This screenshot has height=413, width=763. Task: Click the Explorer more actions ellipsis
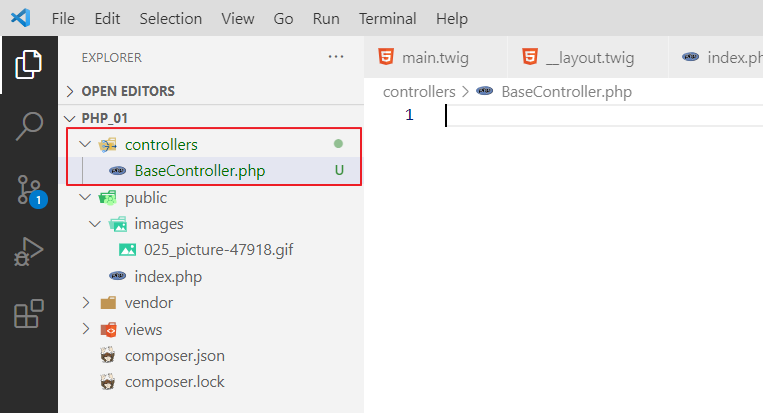[x=336, y=57]
